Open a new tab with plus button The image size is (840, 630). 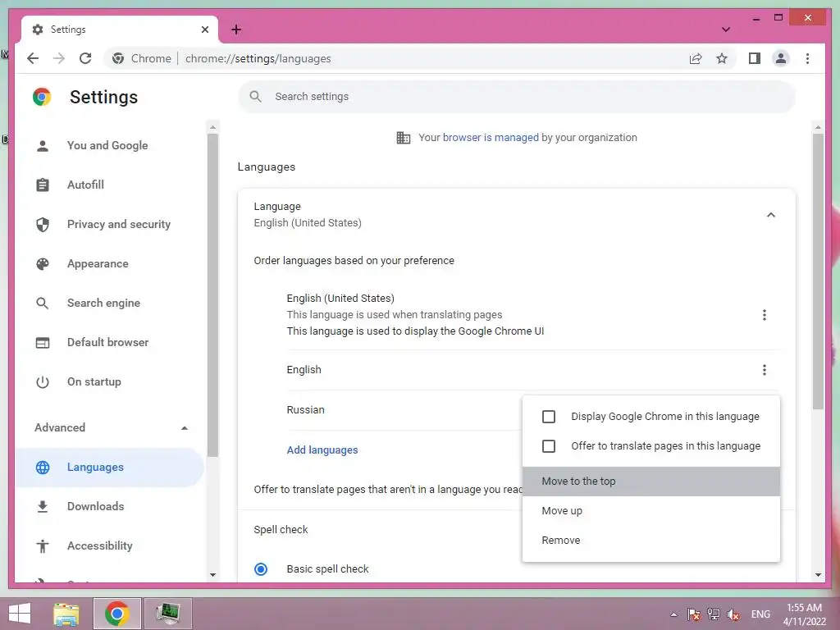(x=236, y=30)
